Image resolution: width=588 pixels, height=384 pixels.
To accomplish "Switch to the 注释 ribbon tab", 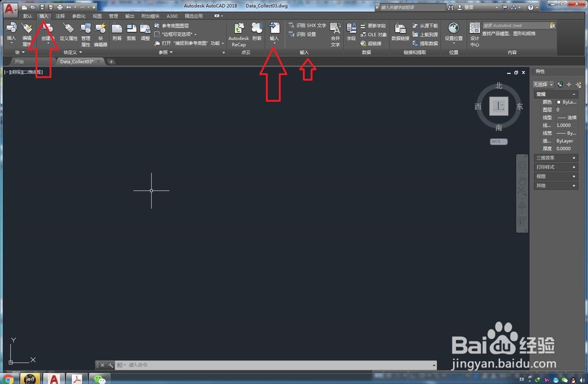I will 60,16.
